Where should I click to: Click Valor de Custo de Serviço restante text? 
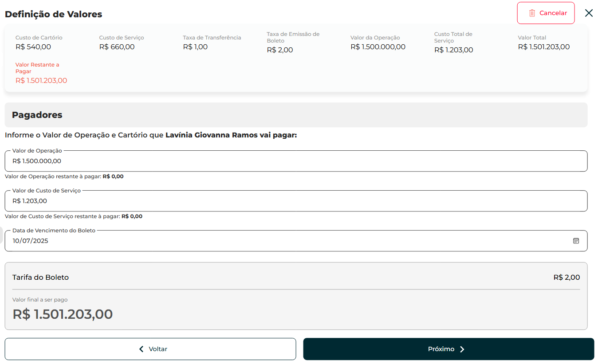[74, 216]
